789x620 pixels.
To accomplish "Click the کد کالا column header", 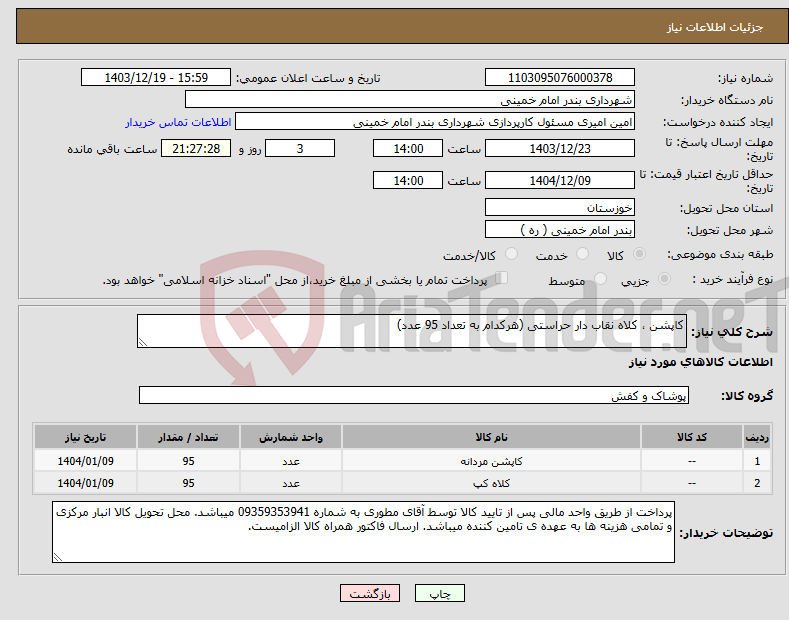I will pyautogui.click(x=692, y=437).
